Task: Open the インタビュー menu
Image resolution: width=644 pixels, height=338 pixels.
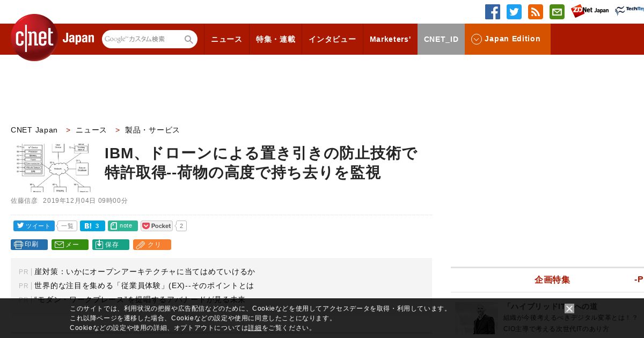Action: pos(332,39)
